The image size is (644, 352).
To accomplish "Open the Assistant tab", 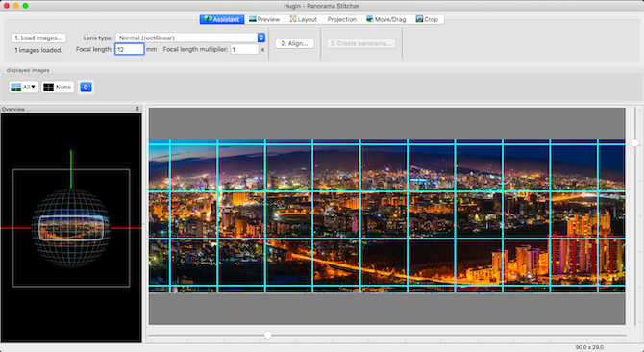I will tap(222, 19).
